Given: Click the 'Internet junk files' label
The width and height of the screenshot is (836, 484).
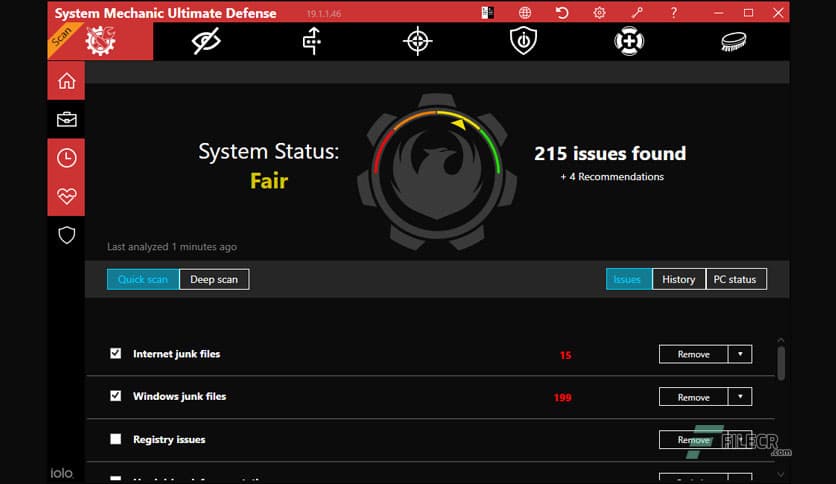Looking at the screenshot, I should tap(176, 354).
